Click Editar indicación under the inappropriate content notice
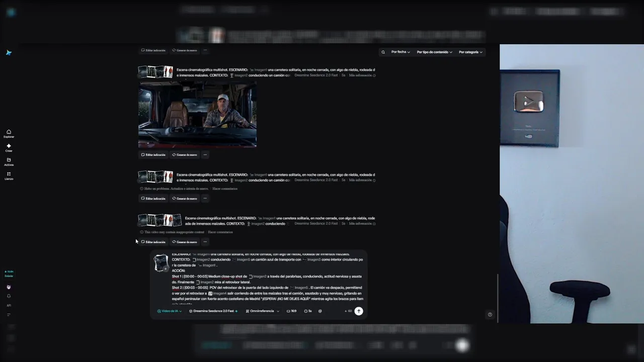The image size is (644, 362). (153, 242)
